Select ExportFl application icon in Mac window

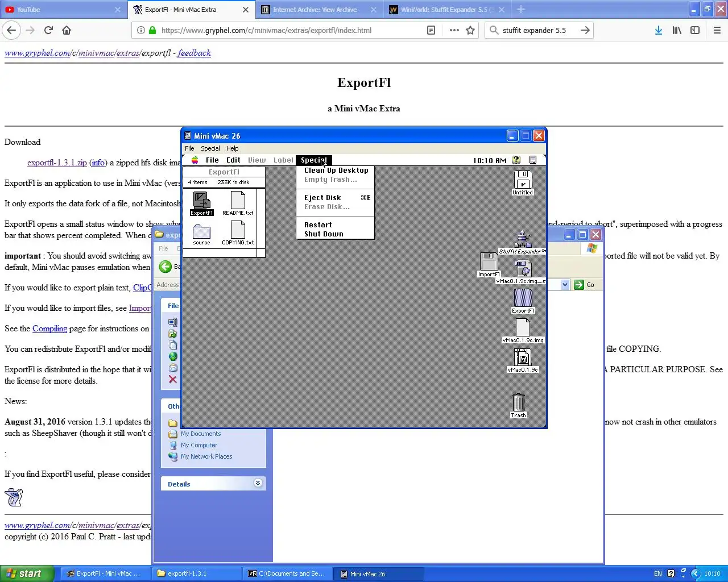pyautogui.click(x=201, y=203)
